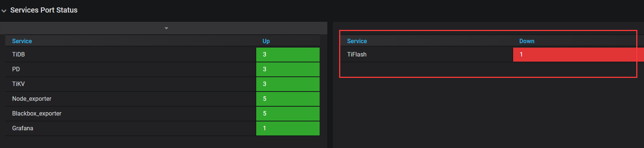644x148 pixels.
Task: Click the green Up cell for TiKV
Action: pyautogui.click(x=288, y=84)
